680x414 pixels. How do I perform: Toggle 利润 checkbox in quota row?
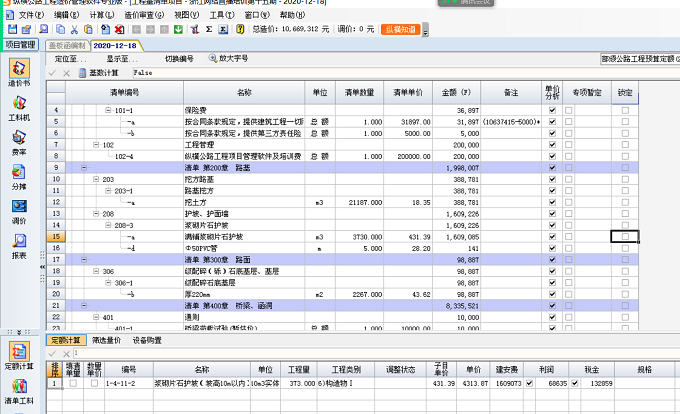point(530,383)
